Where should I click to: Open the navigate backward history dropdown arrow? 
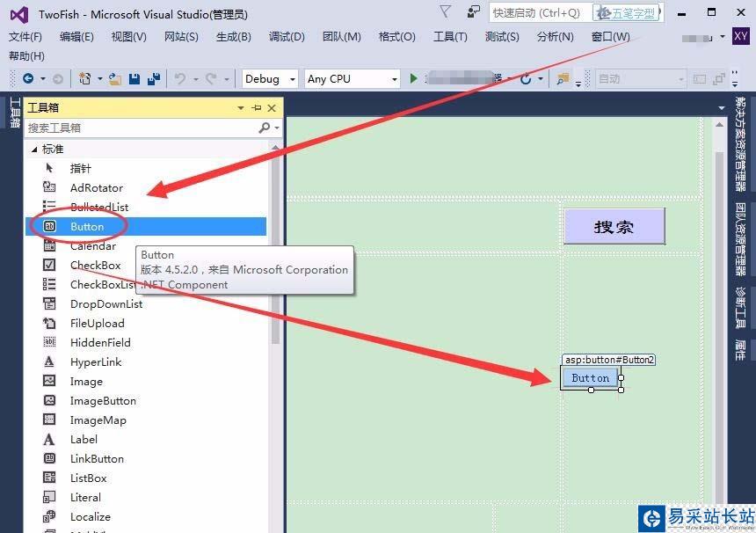[43, 78]
